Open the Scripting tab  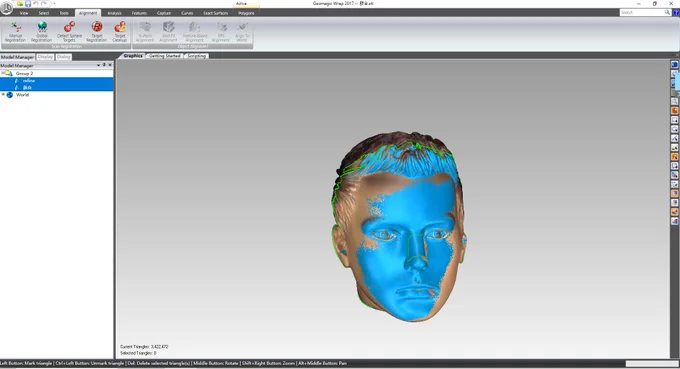[x=197, y=56]
